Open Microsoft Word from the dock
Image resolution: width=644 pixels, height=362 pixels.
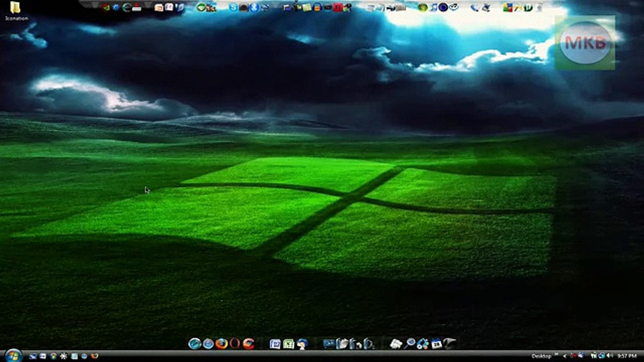[x=275, y=344]
